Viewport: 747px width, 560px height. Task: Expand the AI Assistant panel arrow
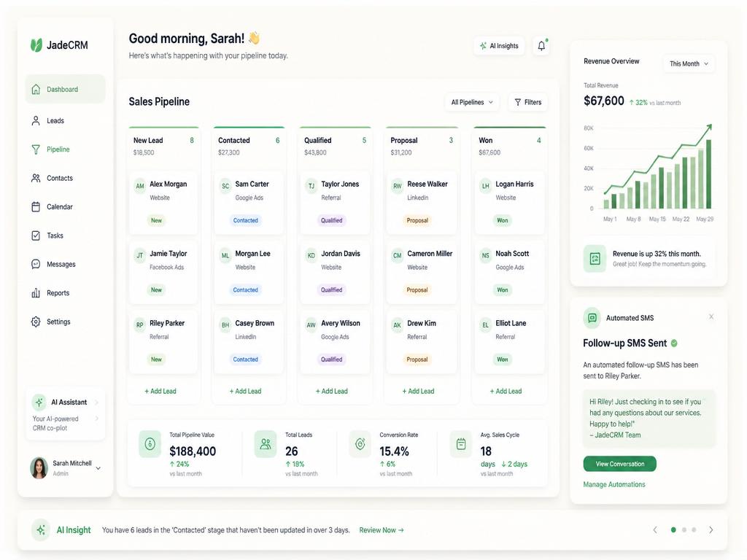(x=97, y=402)
